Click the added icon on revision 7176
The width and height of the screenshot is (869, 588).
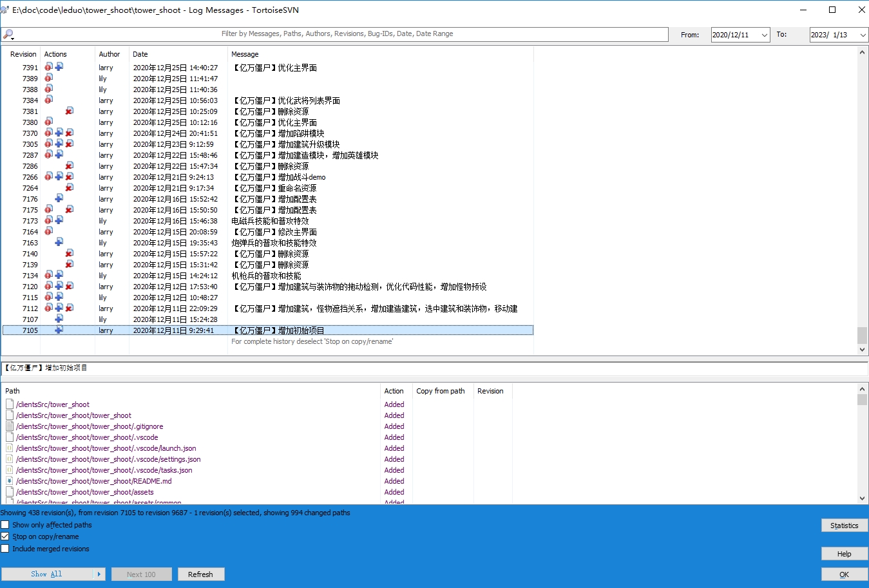point(59,198)
